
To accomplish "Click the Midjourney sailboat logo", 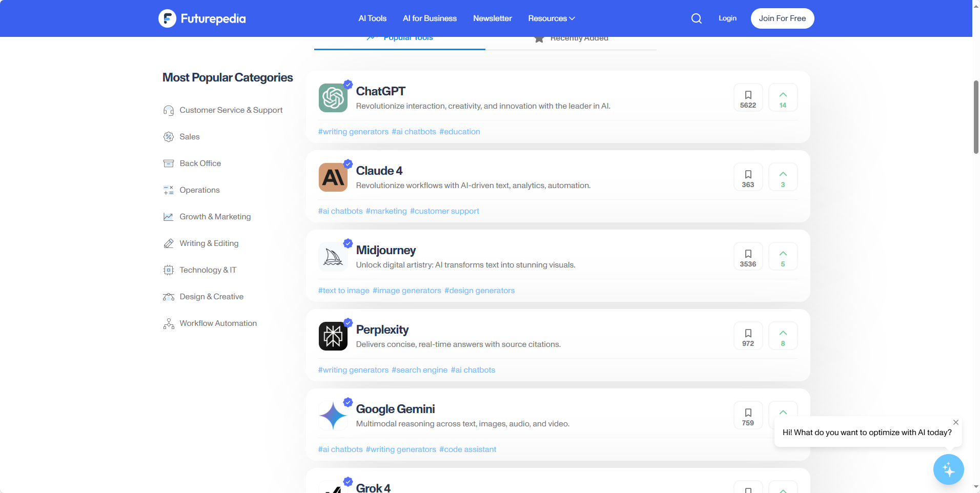I will [x=333, y=257].
